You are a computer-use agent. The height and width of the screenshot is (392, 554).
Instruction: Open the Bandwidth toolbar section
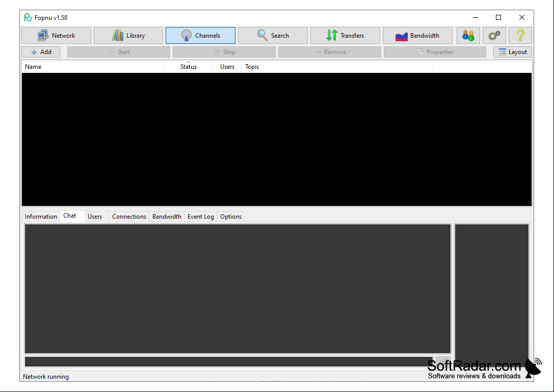coord(417,35)
